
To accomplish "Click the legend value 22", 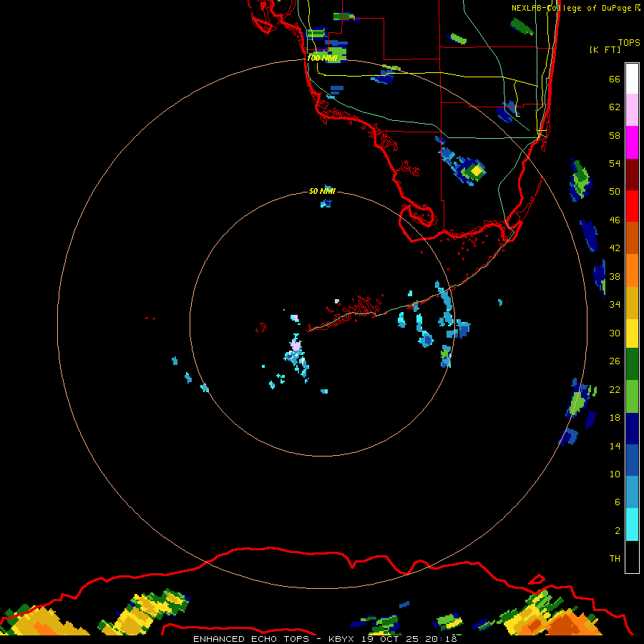I will tap(615, 389).
